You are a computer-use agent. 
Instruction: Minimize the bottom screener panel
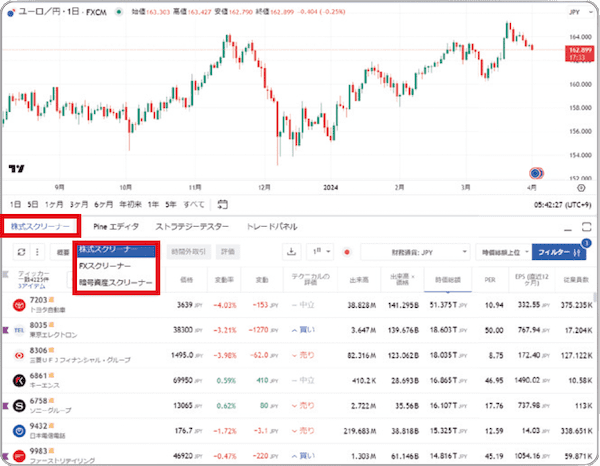tap(568, 230)
